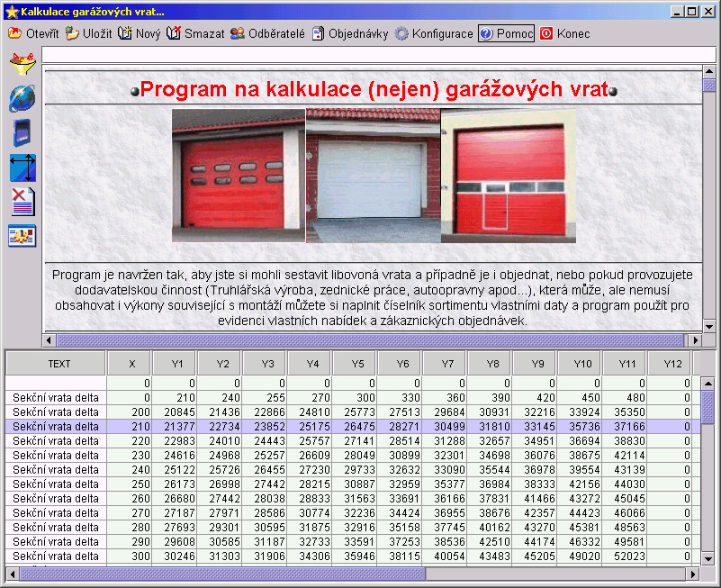Open the Odběratelé customers list
721x588 pixels.
(267, 33)
